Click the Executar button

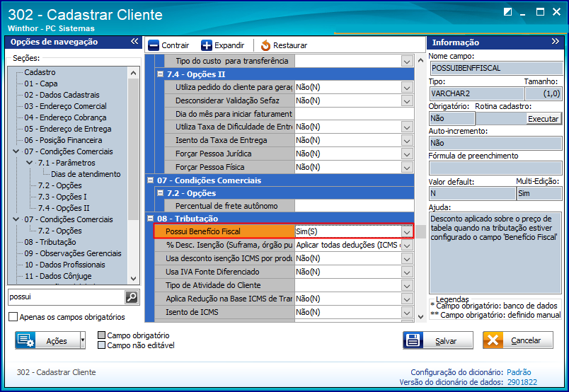pyautogui.click(x=543, y=119)
